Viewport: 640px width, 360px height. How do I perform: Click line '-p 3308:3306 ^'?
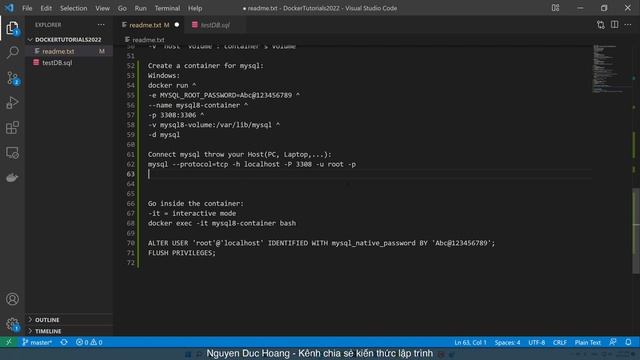pos(176,115)
